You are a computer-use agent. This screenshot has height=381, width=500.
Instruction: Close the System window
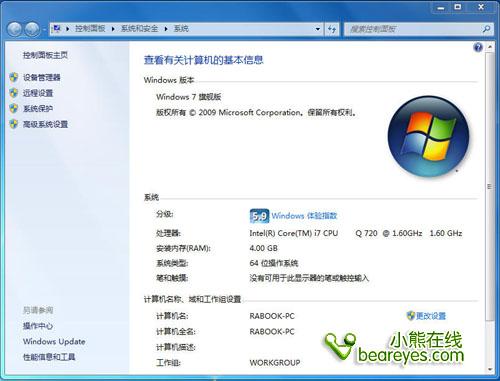tap(481, 7)
